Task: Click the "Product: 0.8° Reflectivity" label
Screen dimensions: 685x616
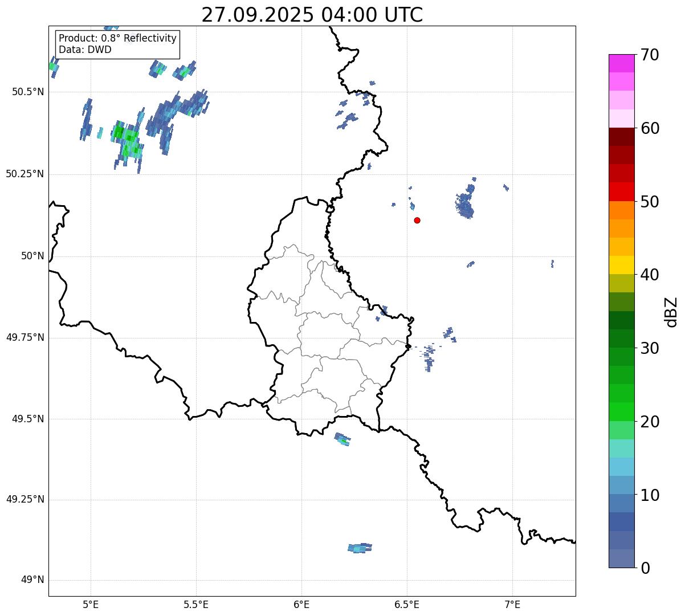Action: (x=118, y=38)
